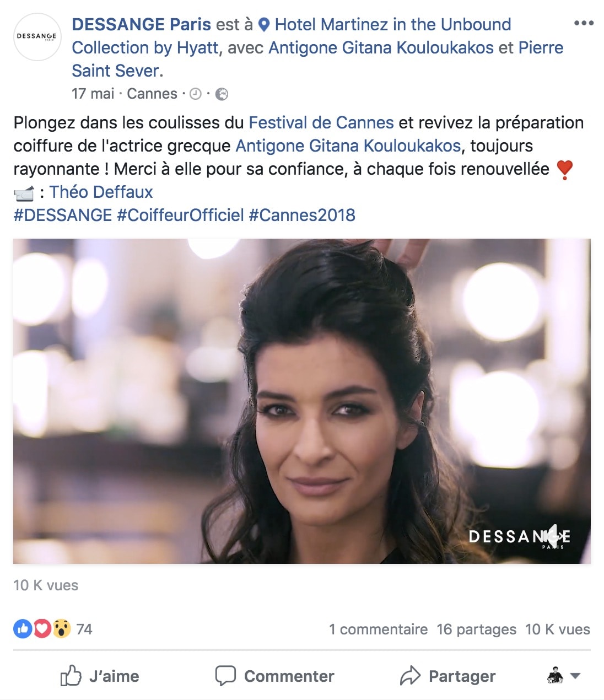Click the Partager share button
604x700 pixels.
click(x=448, y=676)
